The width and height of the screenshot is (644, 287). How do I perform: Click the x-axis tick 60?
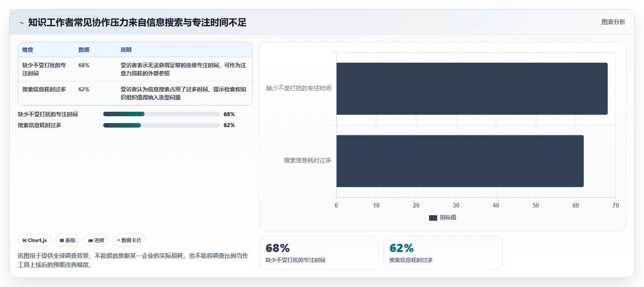click(x=575, y=205)
